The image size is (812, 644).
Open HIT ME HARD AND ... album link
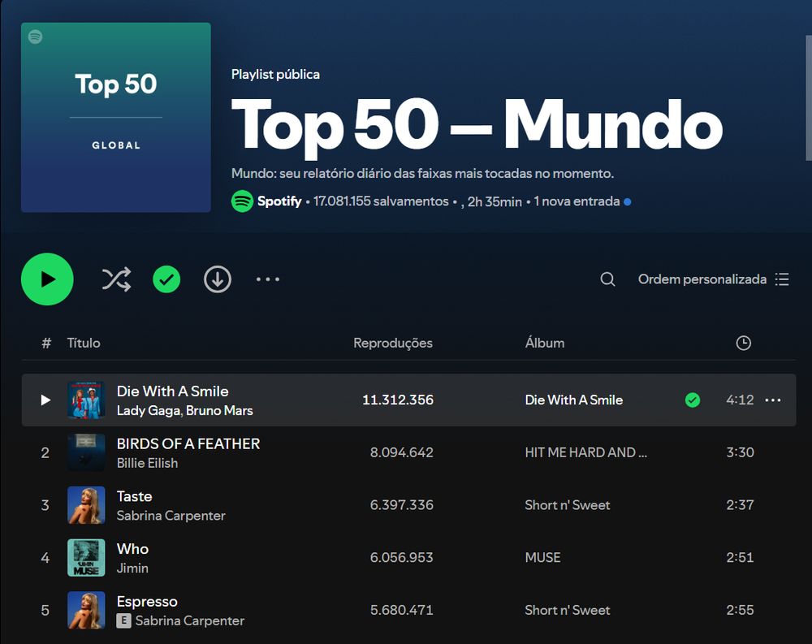click(585, 452)
